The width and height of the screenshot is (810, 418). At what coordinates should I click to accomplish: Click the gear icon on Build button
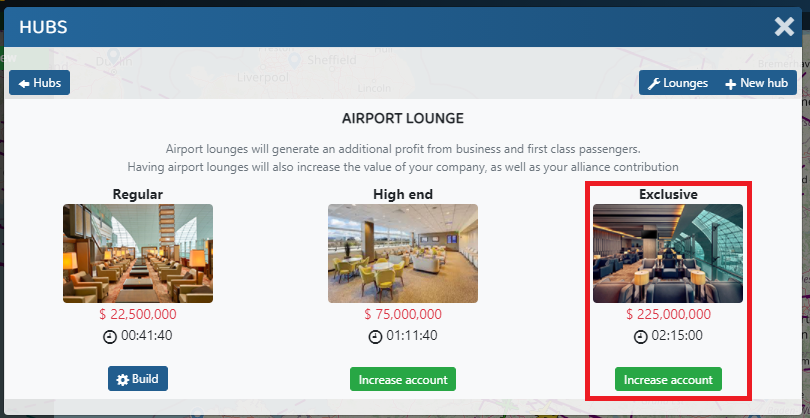pyautogui.click(x=123, y=380)
